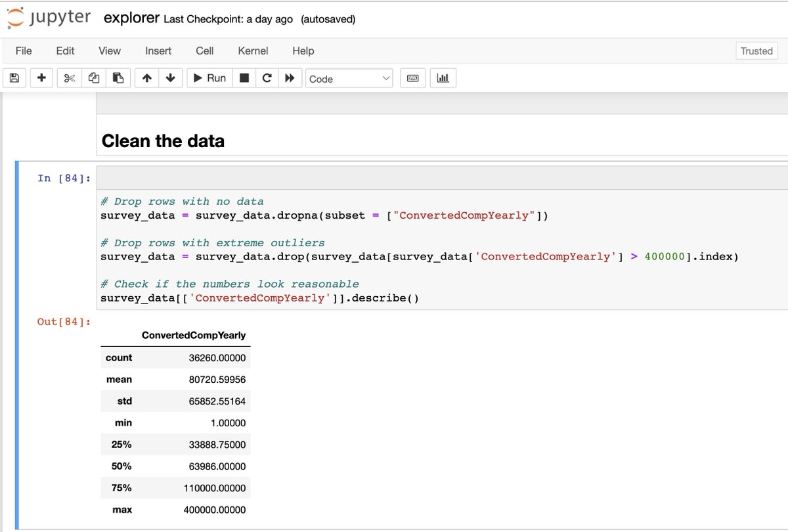Click the Jupyter logo
The width and height of the screenshot is (788, 532).
[49, 18]
